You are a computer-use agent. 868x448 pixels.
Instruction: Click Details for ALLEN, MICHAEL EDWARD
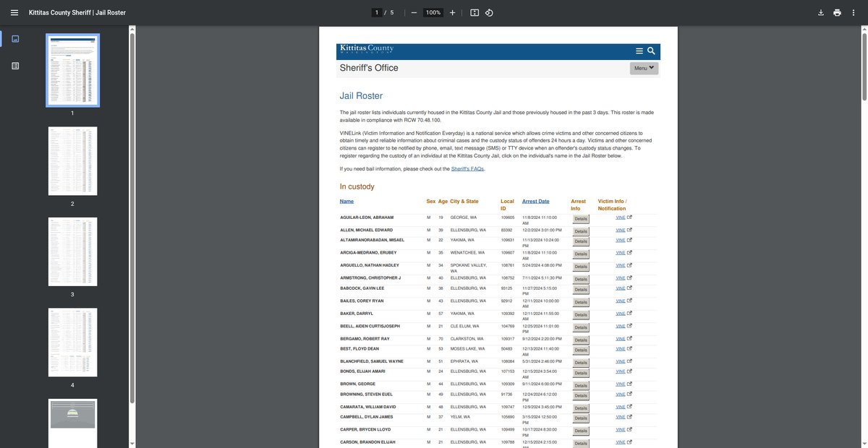pyautogui.click(x=581, y=231)
